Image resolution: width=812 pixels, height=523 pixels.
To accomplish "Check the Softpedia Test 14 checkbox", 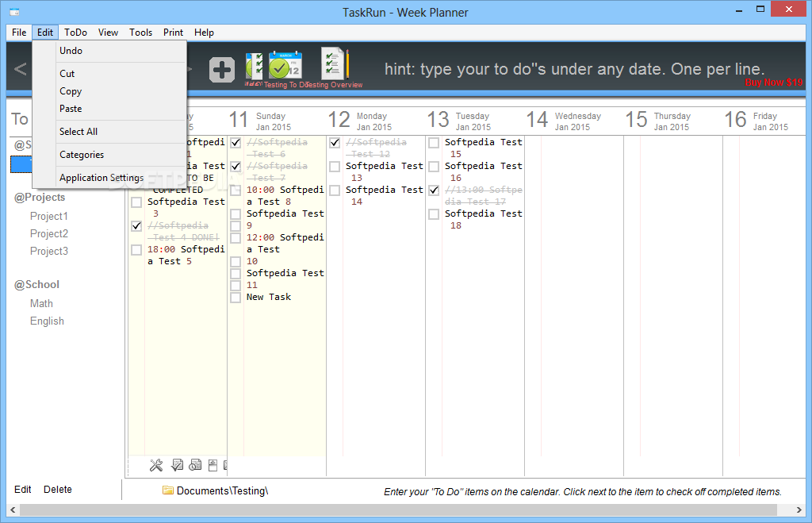I will (335, 190).
